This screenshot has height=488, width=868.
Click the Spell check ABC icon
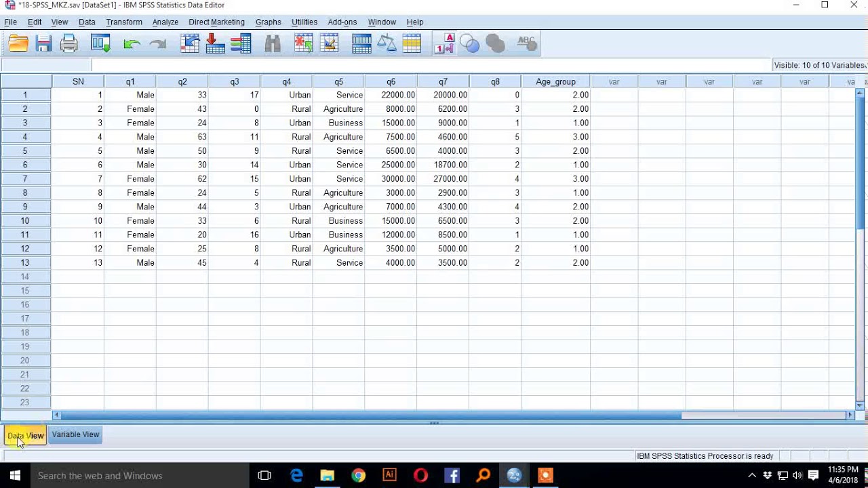527,44
